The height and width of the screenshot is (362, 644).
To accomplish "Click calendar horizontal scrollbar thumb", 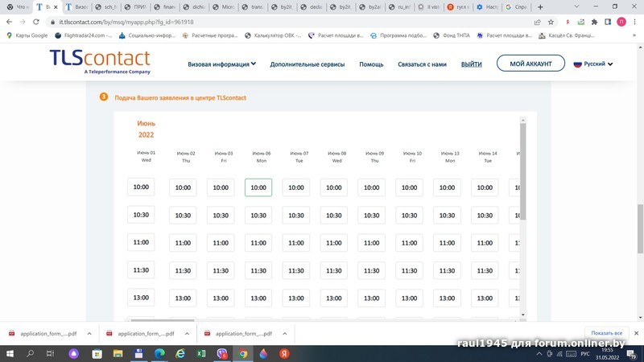I will coord(163,320).
